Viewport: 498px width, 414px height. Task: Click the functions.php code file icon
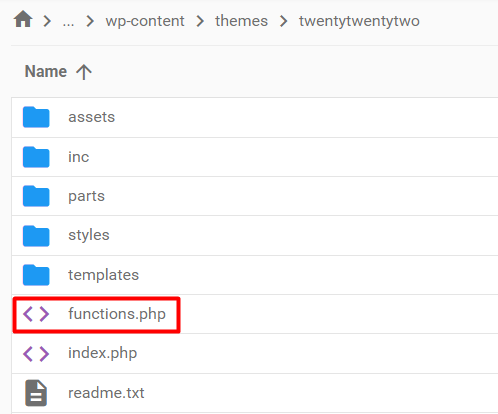click(36, 314)
